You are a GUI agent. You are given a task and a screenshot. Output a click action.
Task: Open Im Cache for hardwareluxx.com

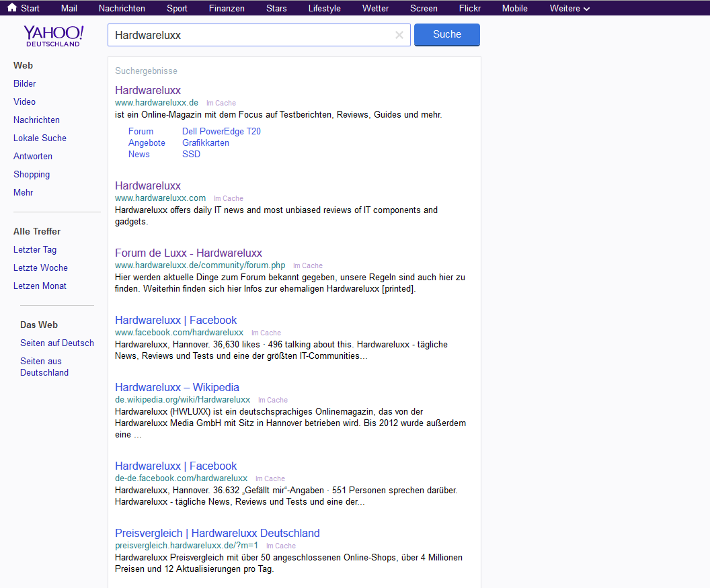click(x=228, y=199)
